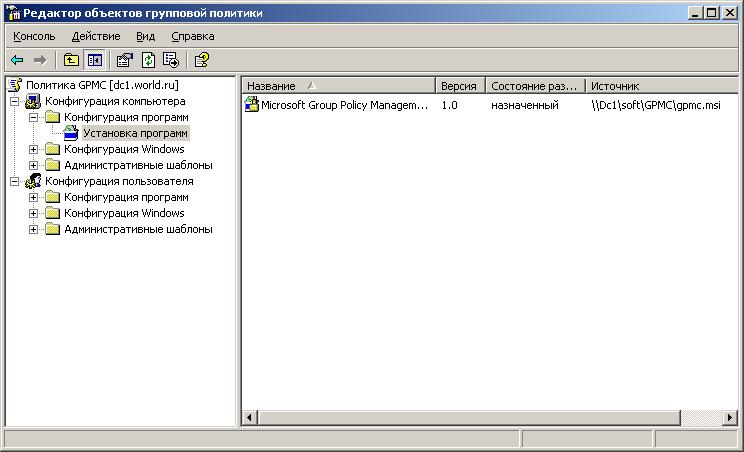Sort by the Источник column header
The width and height of the screenshot is (744, 452).
point(662,86)
